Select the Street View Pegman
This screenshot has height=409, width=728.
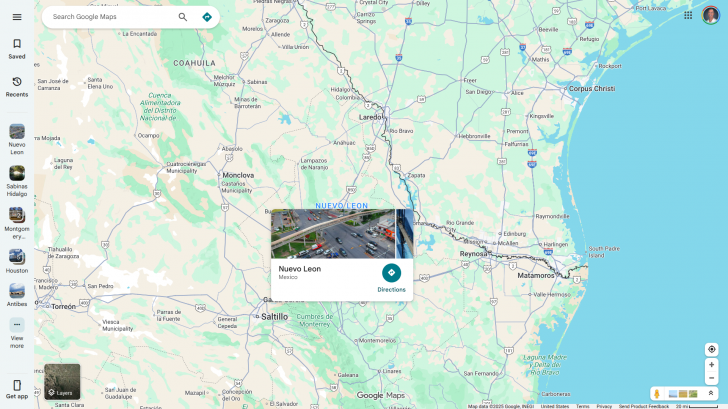(x=657, y=394)
